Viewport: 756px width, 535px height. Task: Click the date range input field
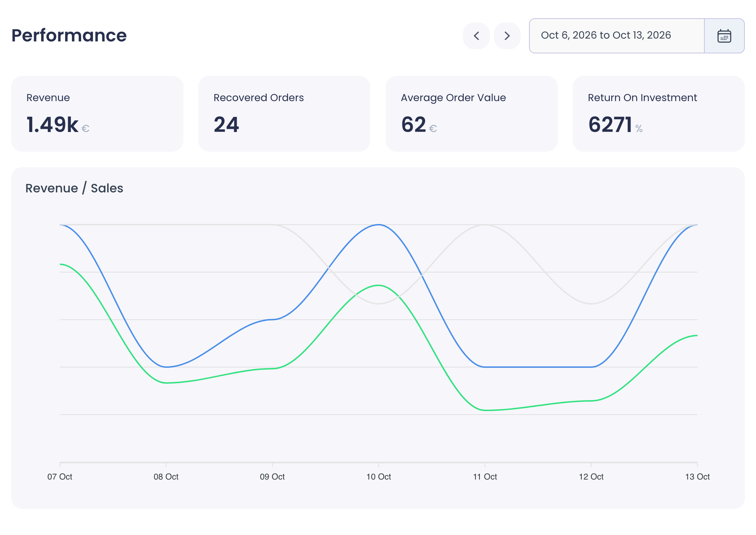click(x=617, y=36)
